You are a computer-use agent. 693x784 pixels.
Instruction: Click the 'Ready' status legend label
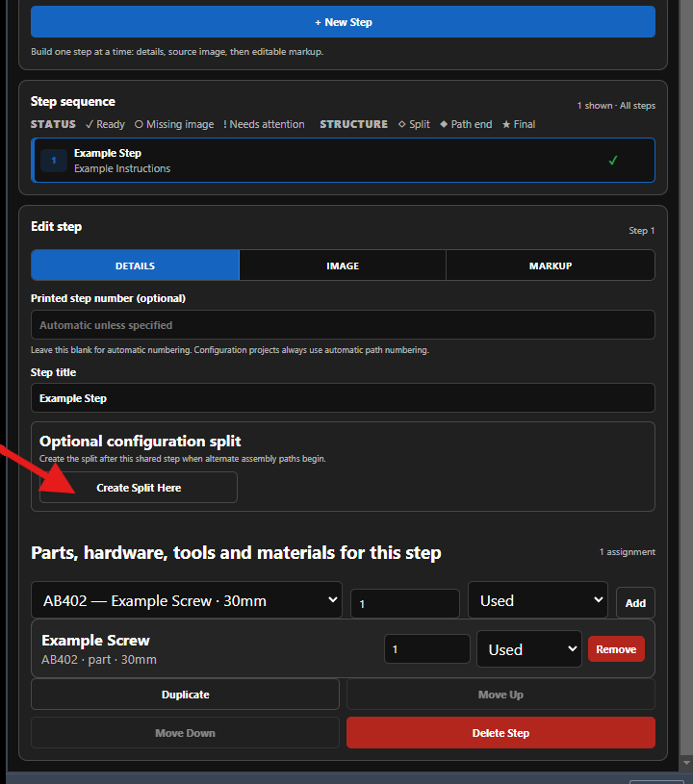(x=105, y=124)
